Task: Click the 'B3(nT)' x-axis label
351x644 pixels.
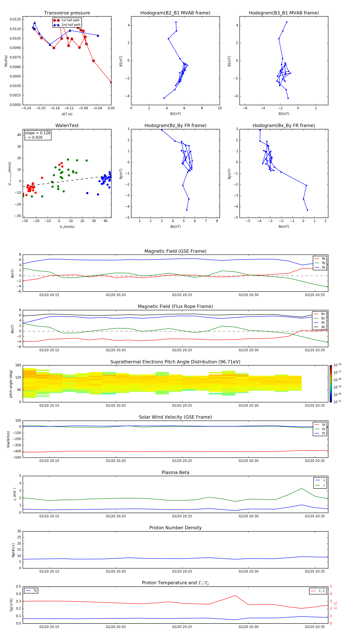Action: point(284,114)
